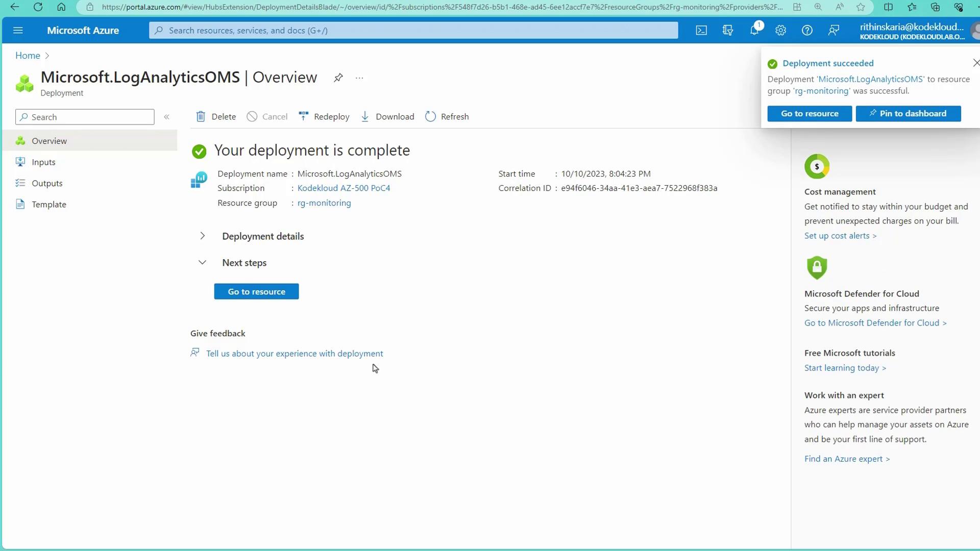The height and width of the screenshot is (551, 980).
Task: Collapse the left navigation menu
Action: point(166,117)
